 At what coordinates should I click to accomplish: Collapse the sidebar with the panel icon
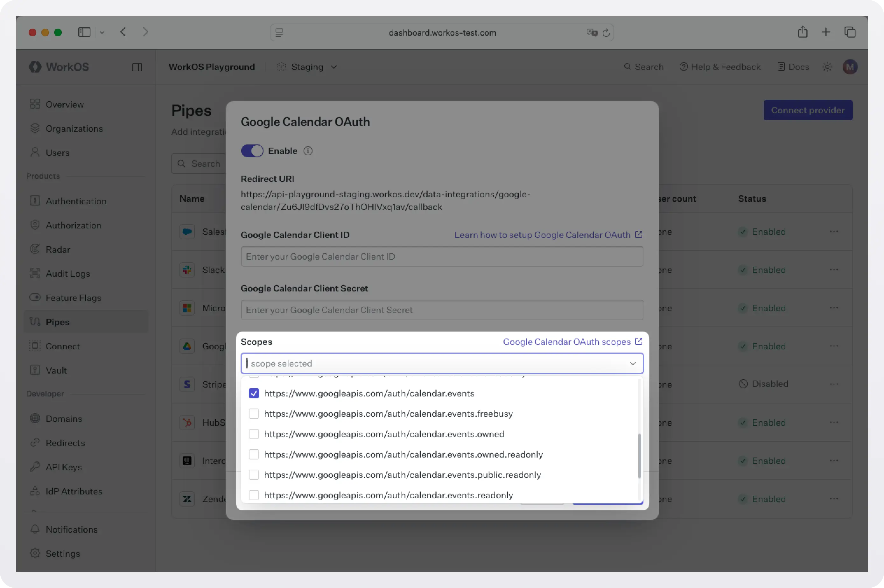coord(137,67)
